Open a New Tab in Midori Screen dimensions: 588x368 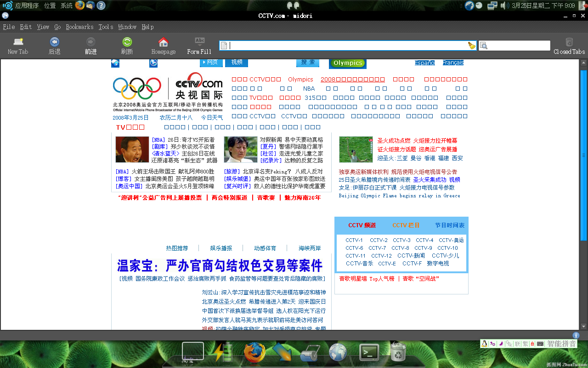point(18,46)
